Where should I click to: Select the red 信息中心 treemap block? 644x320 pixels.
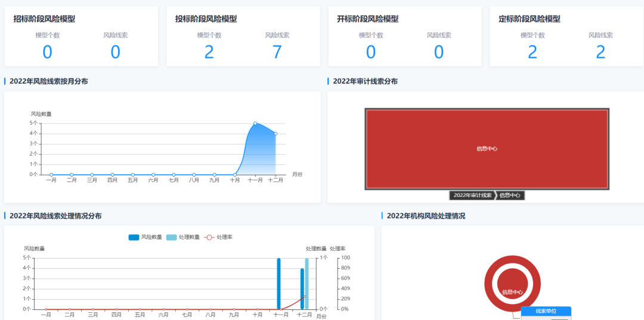point(487,149)
